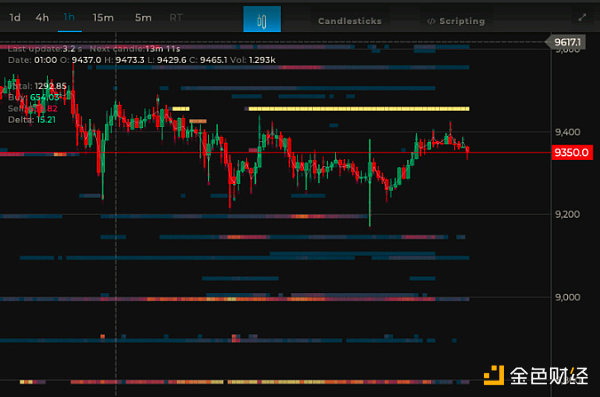Image resolution: width=600 pixels, height=397 pixels.
Task: Click the 9,000 price axis label
Action: coord(567,297)
